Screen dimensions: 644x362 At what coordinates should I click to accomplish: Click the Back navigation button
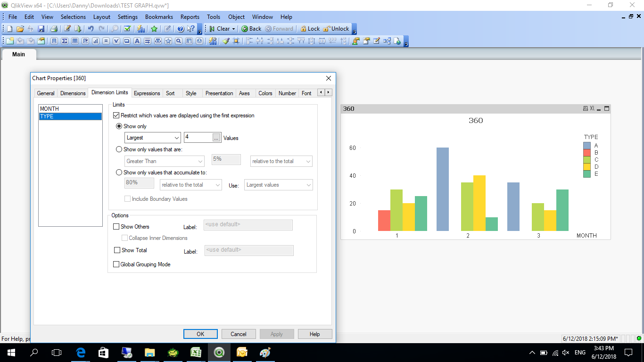[x=251, y=29]
